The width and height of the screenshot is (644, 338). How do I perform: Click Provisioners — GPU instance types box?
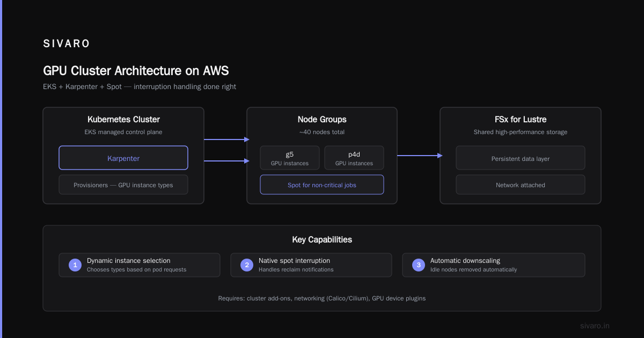123,185
